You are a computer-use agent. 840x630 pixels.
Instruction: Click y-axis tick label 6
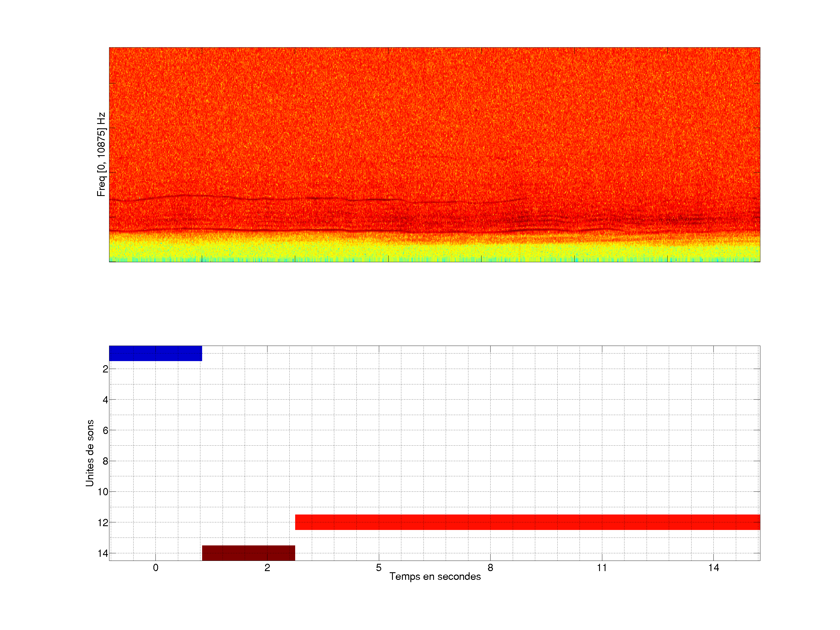[105, 430]
